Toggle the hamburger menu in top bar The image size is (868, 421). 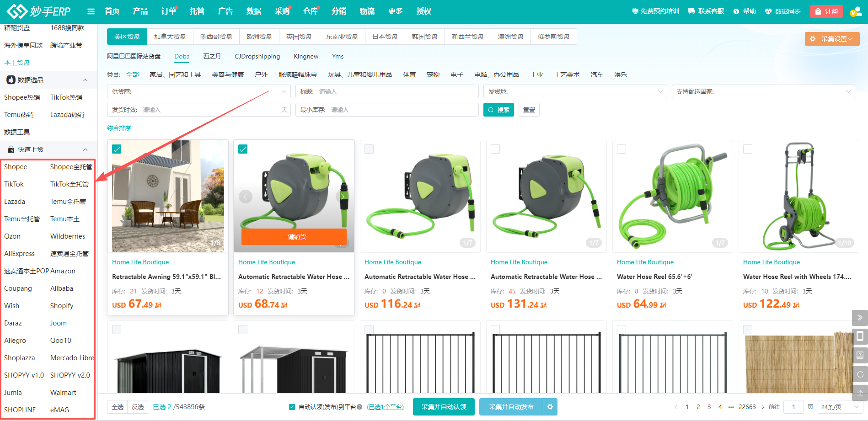(91, 11)
